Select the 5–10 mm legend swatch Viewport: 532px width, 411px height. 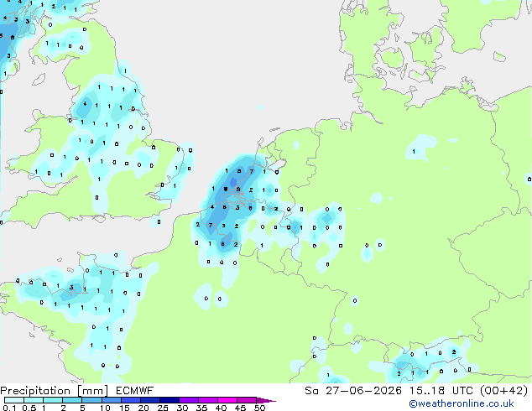(91, 400)
